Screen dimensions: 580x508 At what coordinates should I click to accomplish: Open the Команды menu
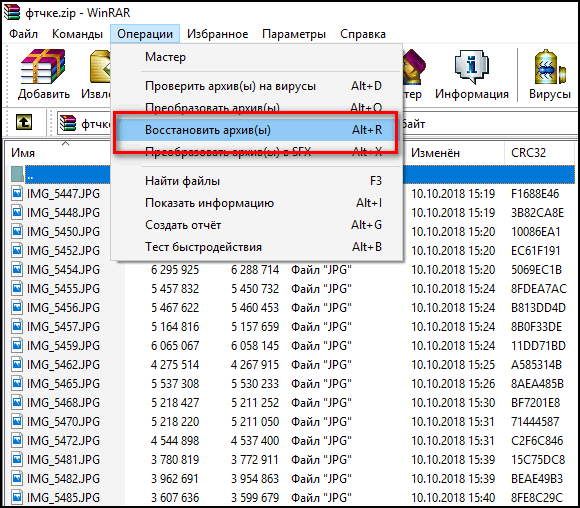[77, 34]
